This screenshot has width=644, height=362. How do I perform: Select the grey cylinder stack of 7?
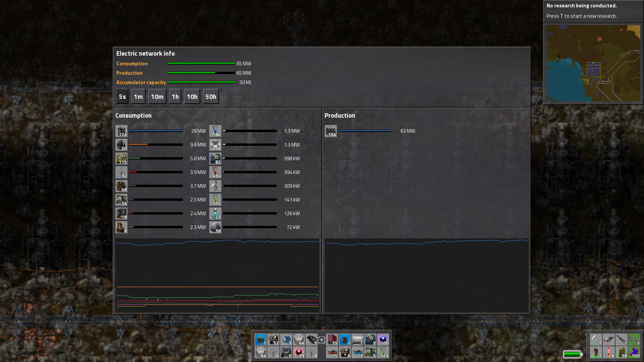(x=358, y=340)
